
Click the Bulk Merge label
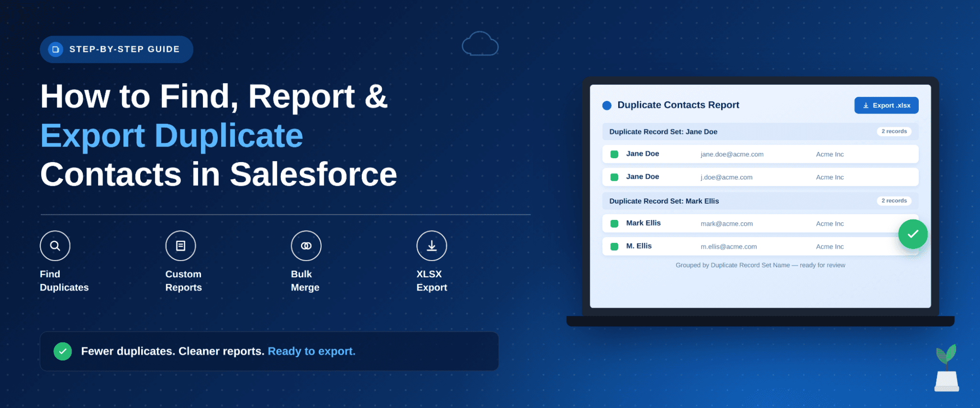pyautogui.click(x=305, y=281)
